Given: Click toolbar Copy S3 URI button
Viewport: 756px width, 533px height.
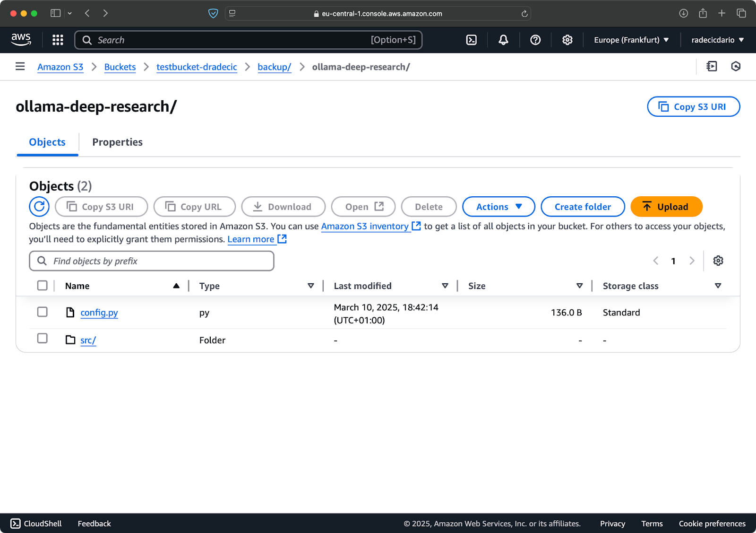Looking at the screenshot, I should tap(101, 207).
